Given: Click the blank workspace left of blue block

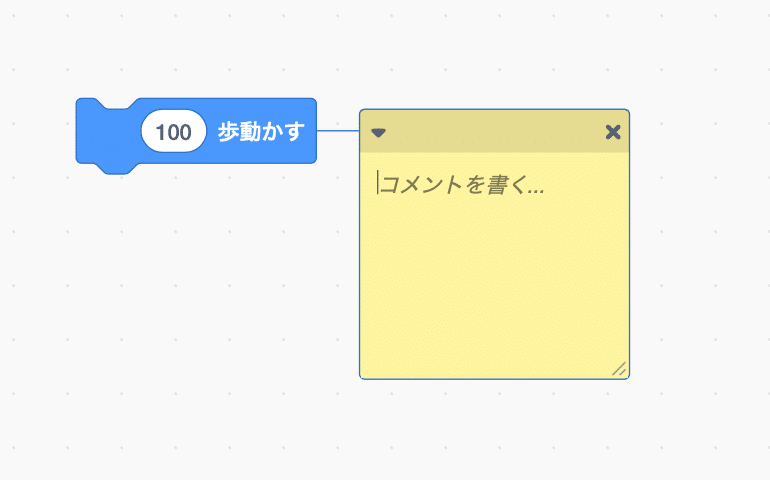Looking at the screenshot, I should tap(37, 131).
